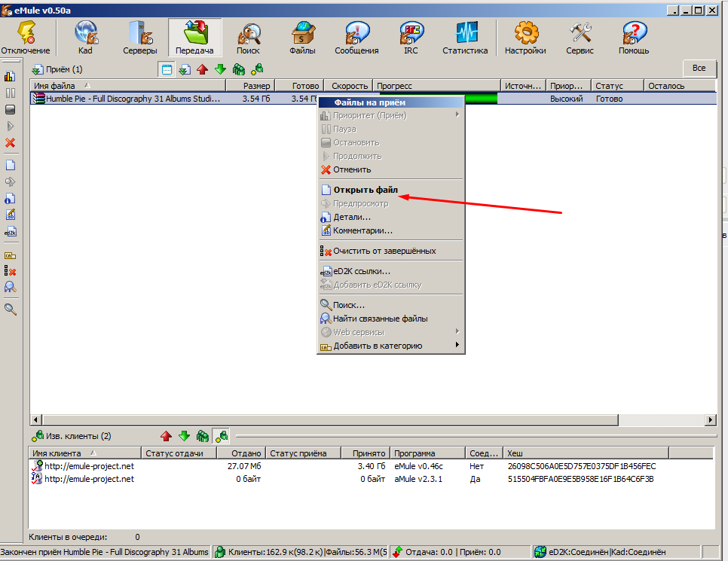The image size is (728, 561).
Task: Click the file details info icon in sidebar
Action: [10, 199]
